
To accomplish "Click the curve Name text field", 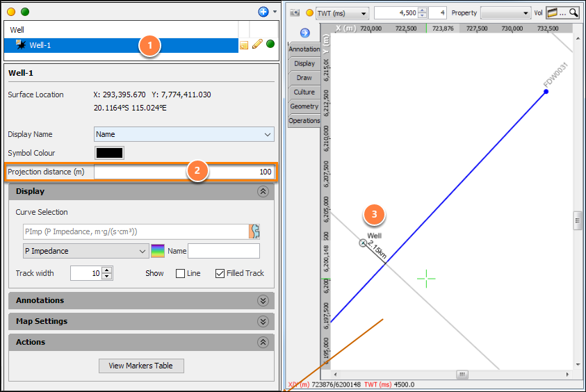I will point(224,251).
